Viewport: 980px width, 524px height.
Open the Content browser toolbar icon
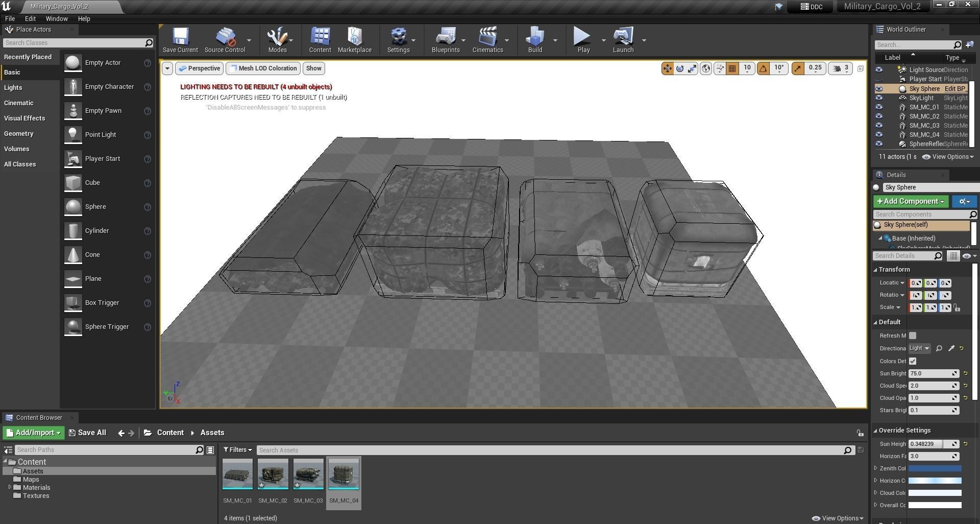pos(320,40)
